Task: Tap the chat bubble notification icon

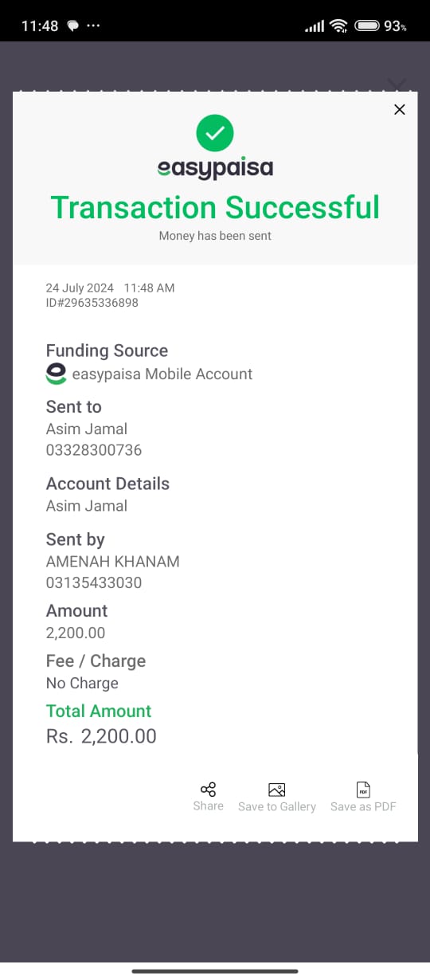Action: coord(72,25)
